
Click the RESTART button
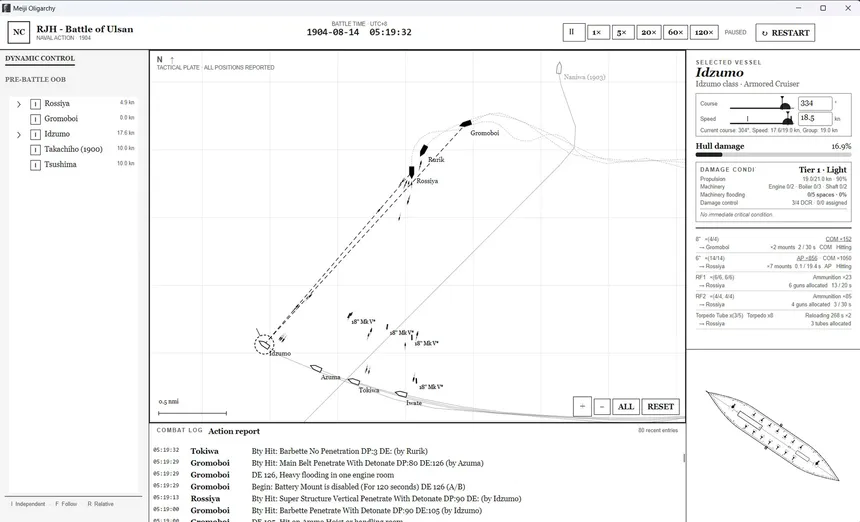coord(785,32)
